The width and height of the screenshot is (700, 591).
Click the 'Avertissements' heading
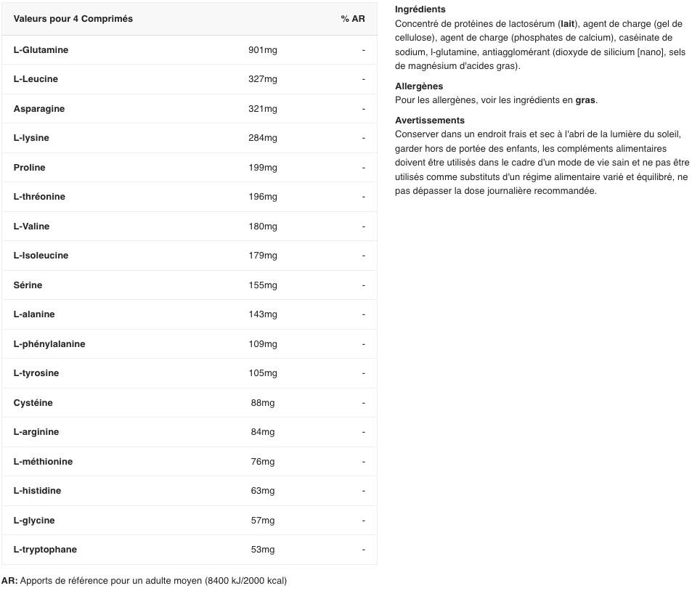coord(429,121)
